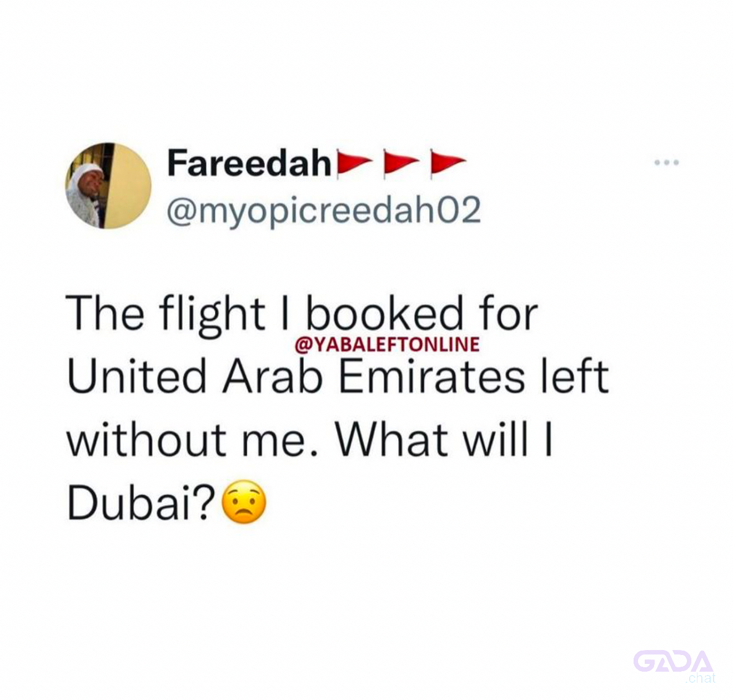Click the word booked in the tweet
The height and width of the screenshot is (700, 733).
pyautogui.click(x=384, y=314)
